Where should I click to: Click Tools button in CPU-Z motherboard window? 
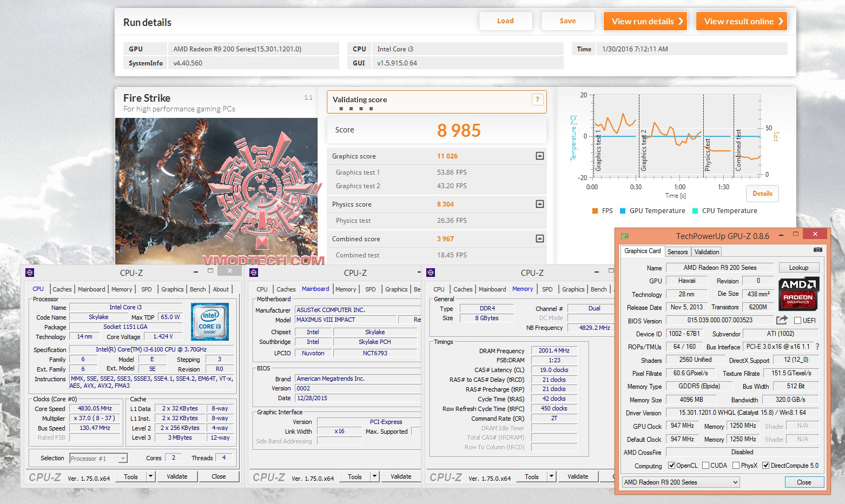[x=355, y=476]
